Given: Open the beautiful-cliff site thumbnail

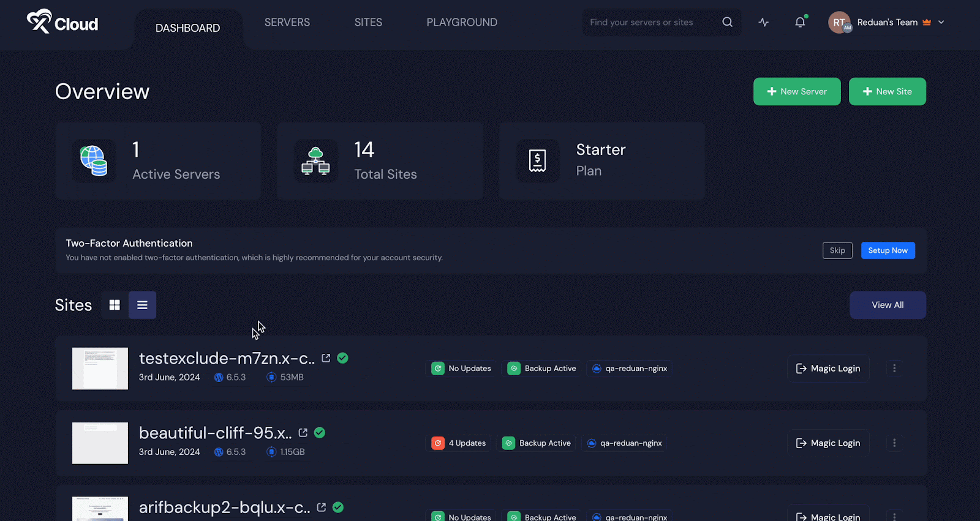Looking at the screenshot, I should pos(100,443).
